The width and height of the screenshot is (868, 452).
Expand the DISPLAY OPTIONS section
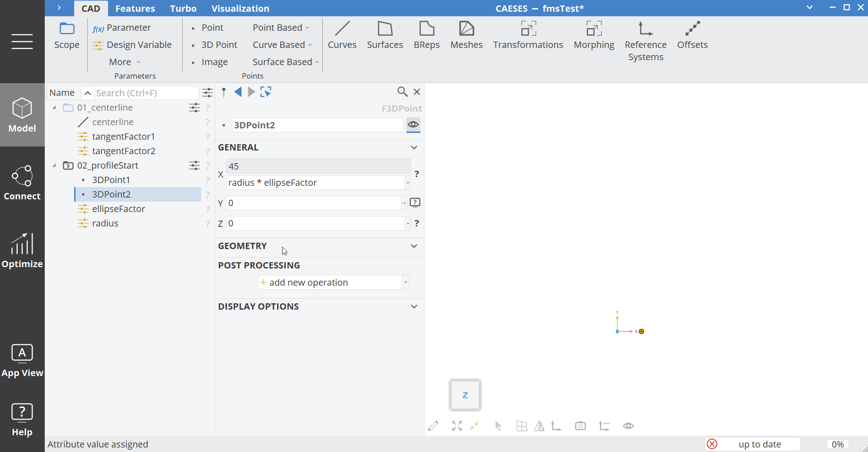click(x=414, y=306)
